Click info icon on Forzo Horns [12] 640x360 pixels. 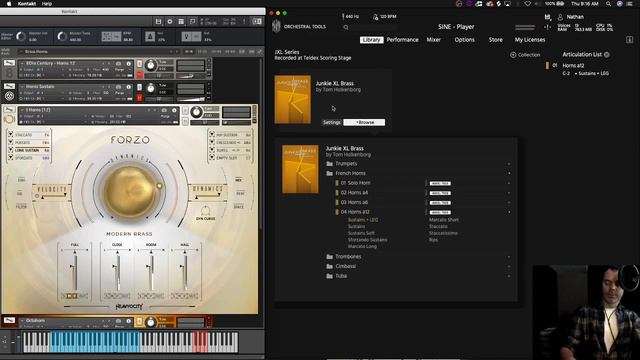[174, 110]
